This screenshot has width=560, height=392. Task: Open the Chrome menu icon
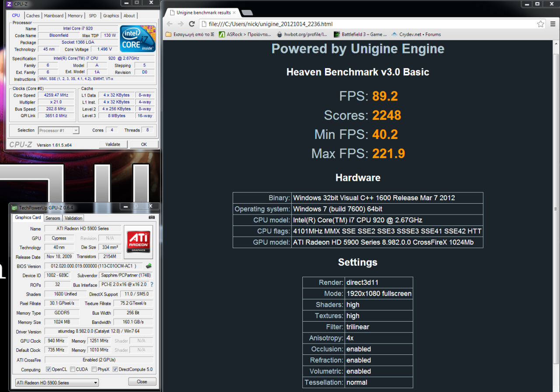point(552,24)
